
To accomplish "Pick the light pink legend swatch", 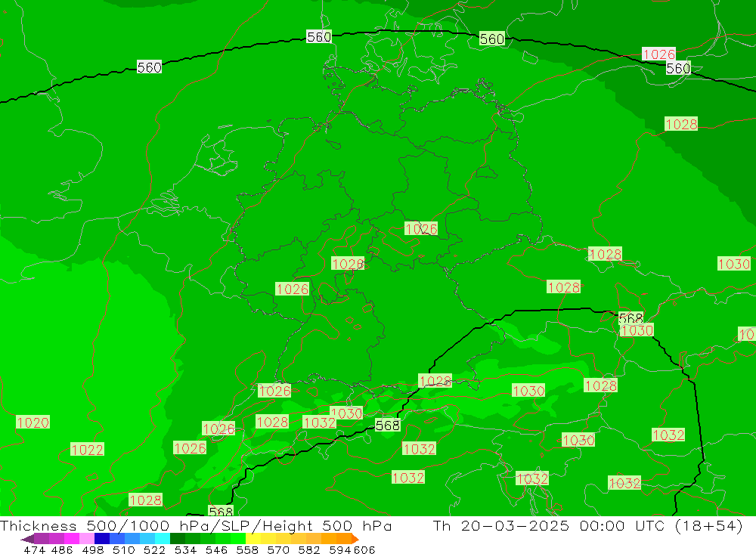I will pyautogui.click(x=87, y=539).
